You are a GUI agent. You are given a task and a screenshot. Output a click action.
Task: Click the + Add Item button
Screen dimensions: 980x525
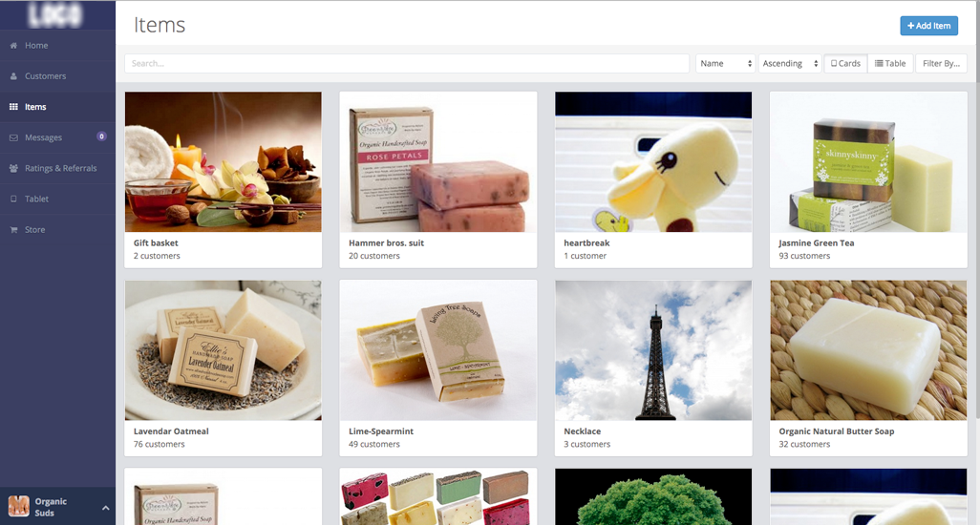point(928,26)
